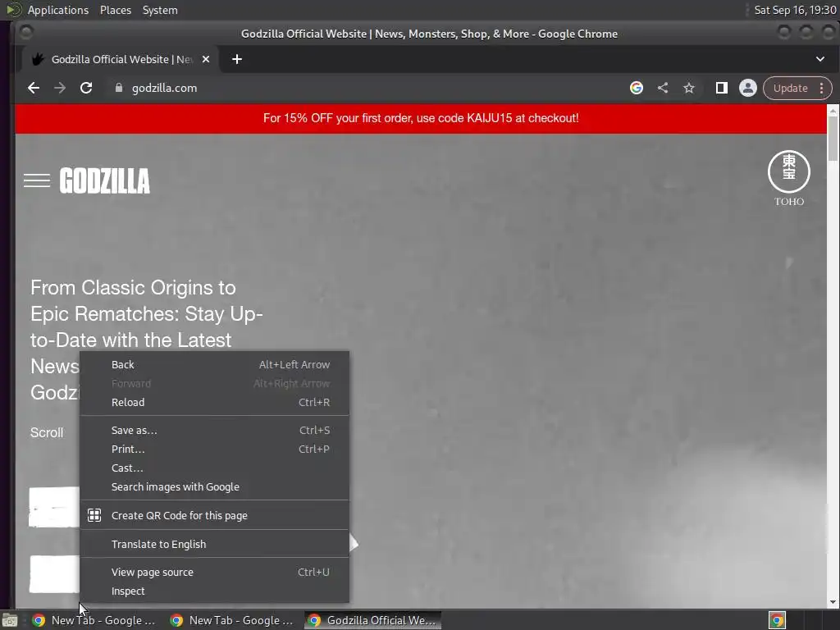This screenshot has width=840, height=630.
Task: Click the QR code icon in context menu
Action: [x=94, y=515]
